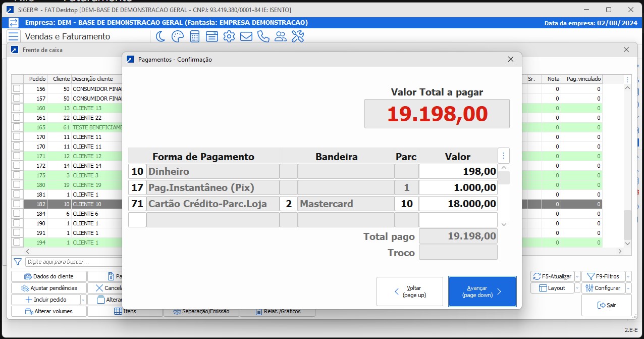Open payment grid three-dot options menu
Viewport: 644px width, 339px height.
[x=504, y=156]
